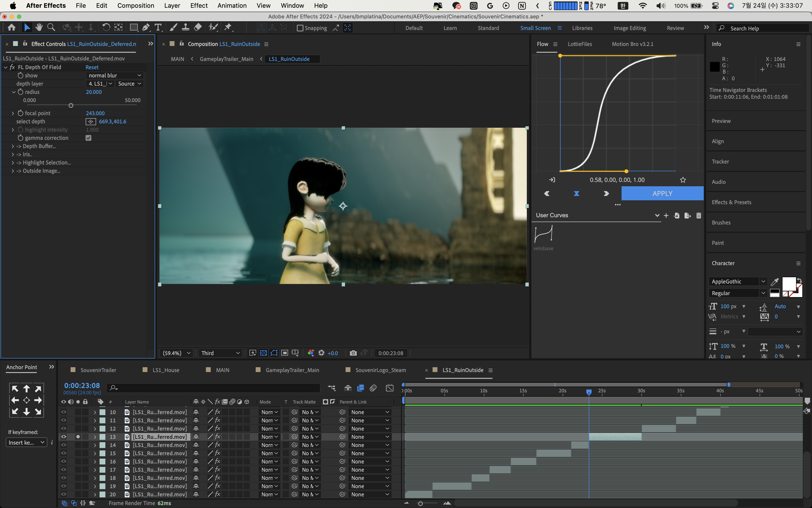Click the Flow star favorite icon
This screenshot has height=508, width=812.
point(683,180)
